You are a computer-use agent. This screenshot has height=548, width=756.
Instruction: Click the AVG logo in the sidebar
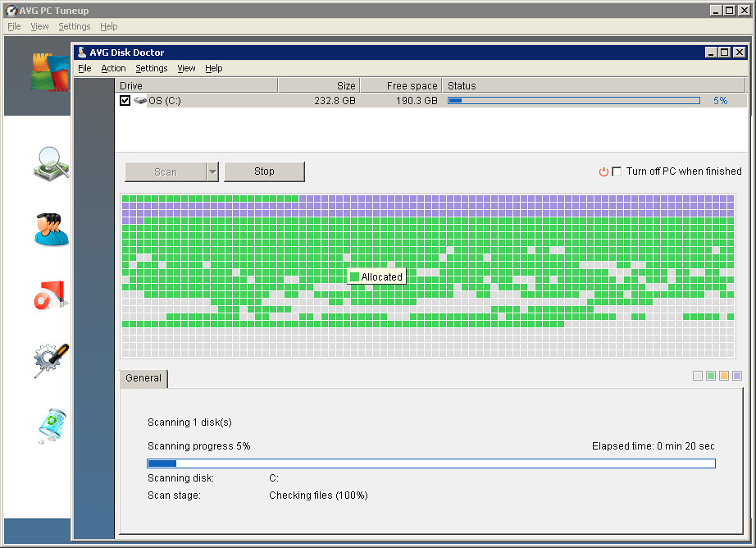(50, 72)
